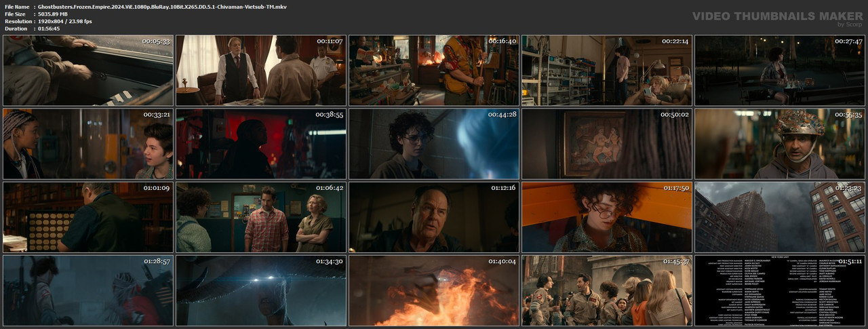Image resolution: width=868 pixels, height=329 pixels.
Task: Click the File Size label
Action: [15, 14]
